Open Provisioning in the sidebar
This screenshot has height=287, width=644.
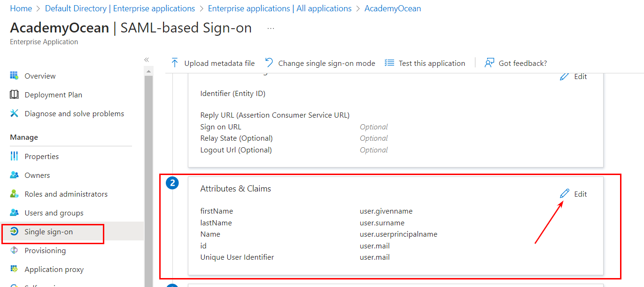pos(45,250)
